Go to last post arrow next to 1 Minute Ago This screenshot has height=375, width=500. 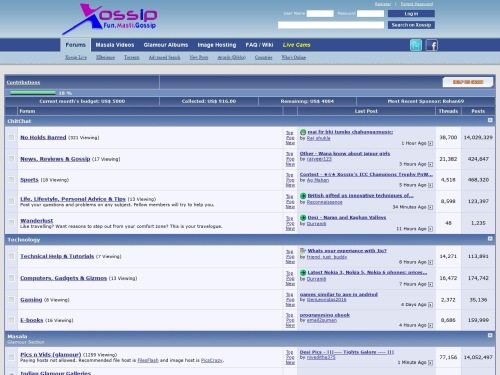[430, 363]
